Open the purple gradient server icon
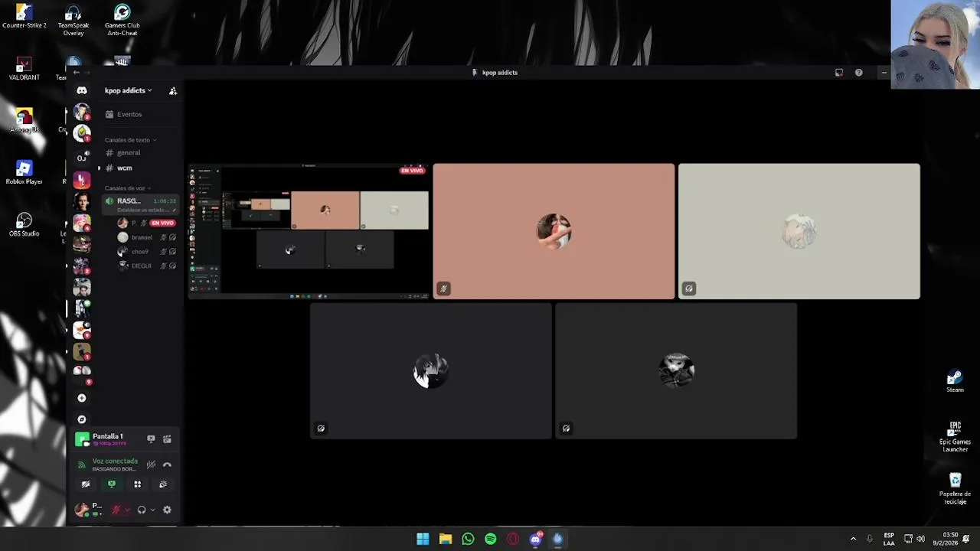This screenshot has width=980, height=551. tap(82, 180)
